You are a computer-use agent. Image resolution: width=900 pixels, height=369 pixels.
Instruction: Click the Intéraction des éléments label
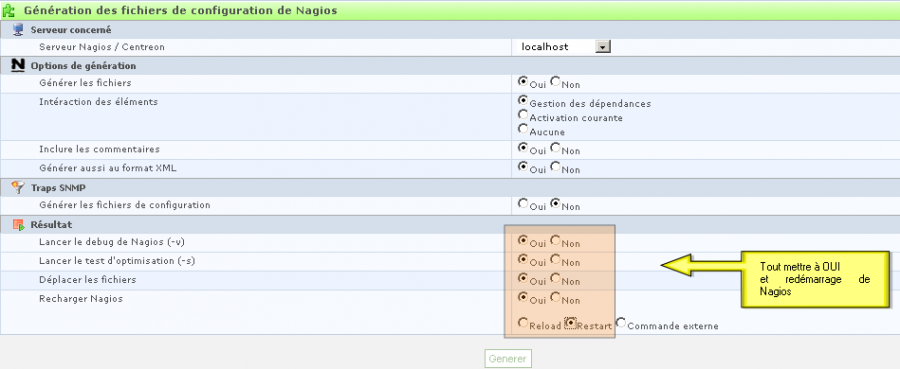pyautogui.click(x=98, y=102)
